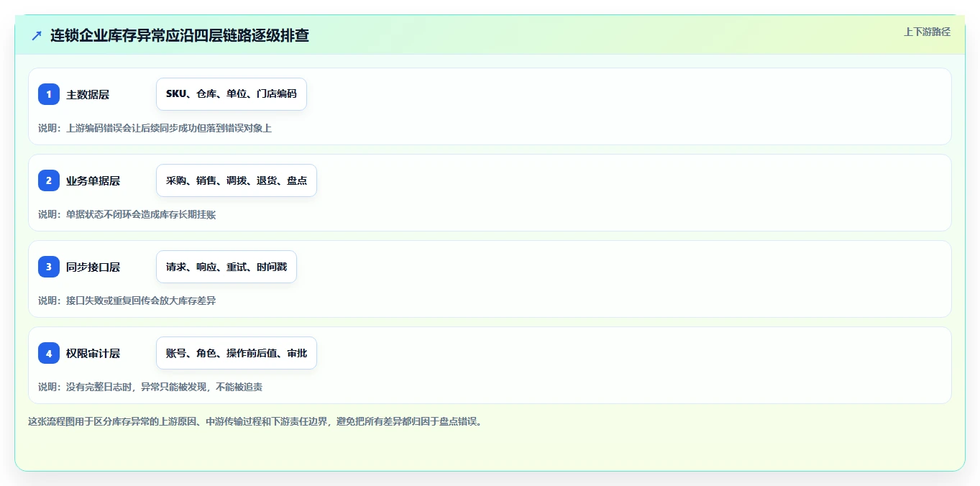Click the title 连锁企业库存异常应沿四层链路逐级排查
Image resolution: width=980 pixels, height=486 pixels.
pos(180,35)
